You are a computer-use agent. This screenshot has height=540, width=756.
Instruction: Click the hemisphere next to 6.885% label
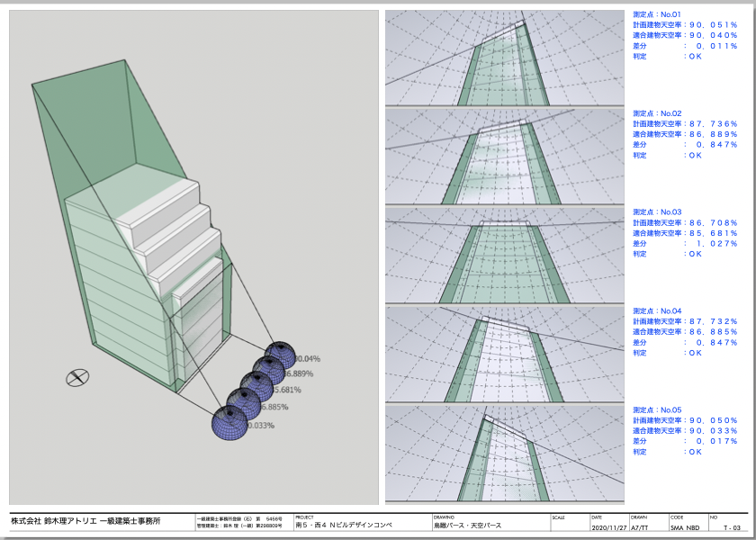[243, 404]
